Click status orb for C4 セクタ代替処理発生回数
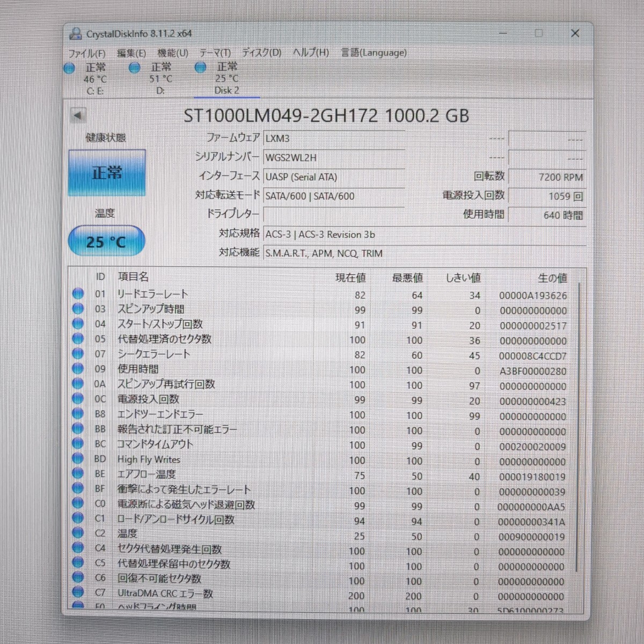This screenshot has width=644, height=644. click(x=78, y=548)
